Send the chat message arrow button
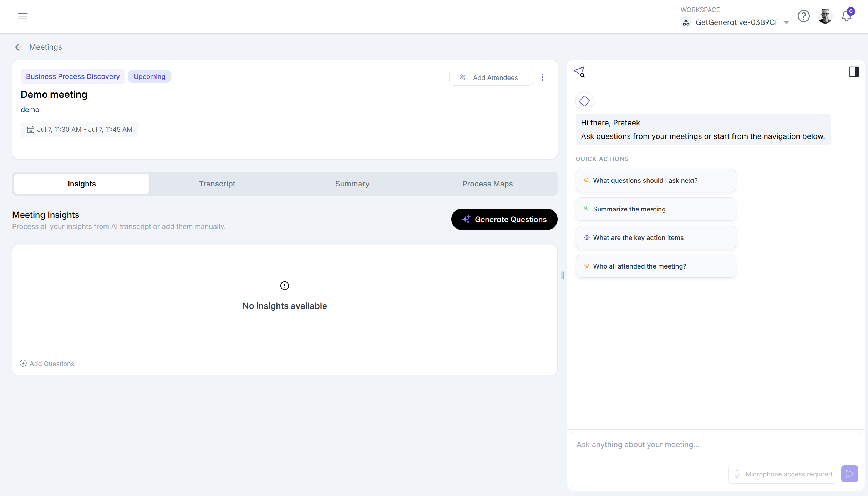This screenshot has width=868, height=496. tap(849, 474)
